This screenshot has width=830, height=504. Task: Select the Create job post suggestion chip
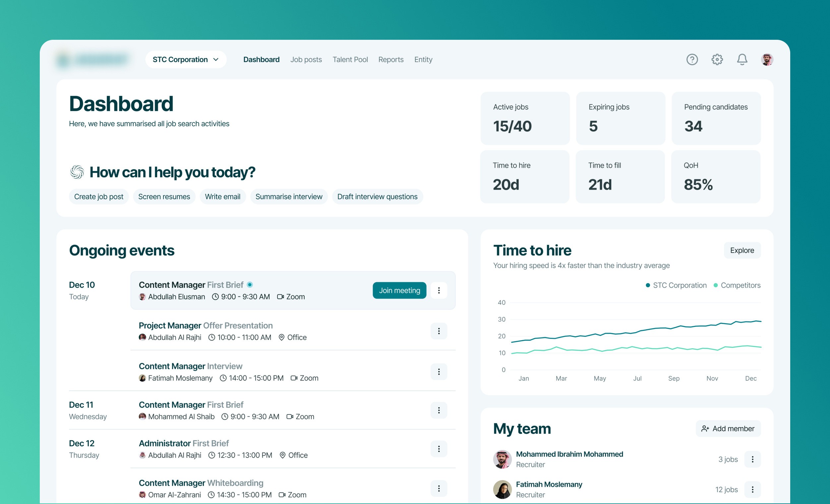point(99,197)
